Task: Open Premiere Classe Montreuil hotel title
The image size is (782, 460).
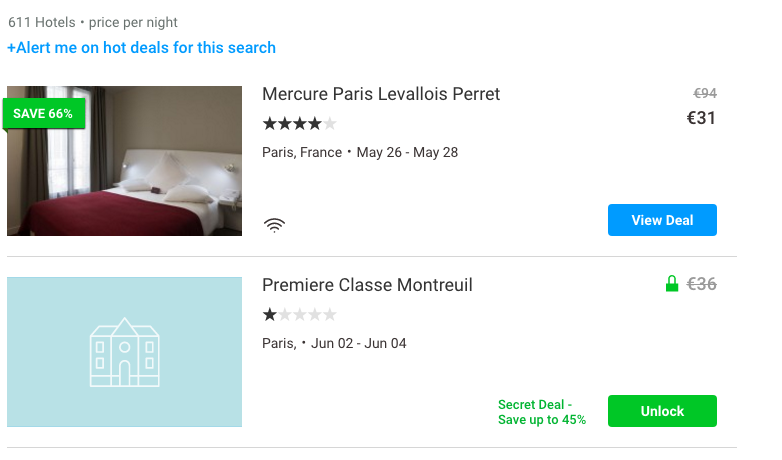Action: 367,285
